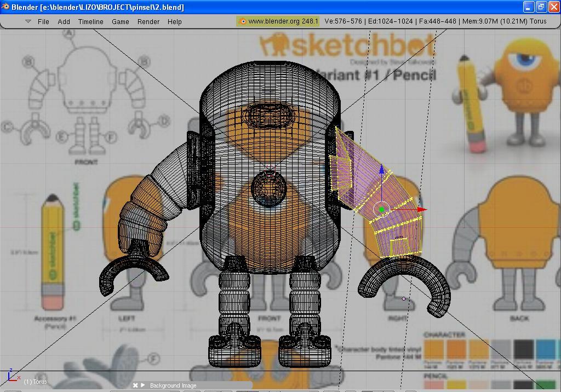Open the Help menu
Viewport: 561px width, 392px height.
tap(175, 21)
